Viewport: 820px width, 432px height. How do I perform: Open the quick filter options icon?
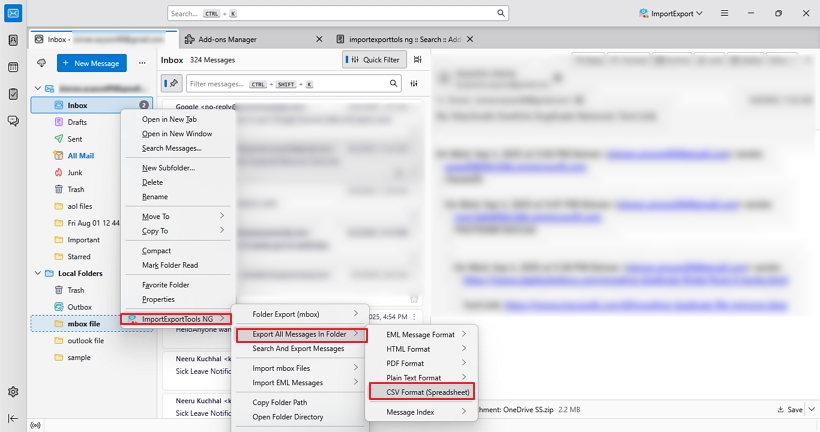click(x=414, y=84)
